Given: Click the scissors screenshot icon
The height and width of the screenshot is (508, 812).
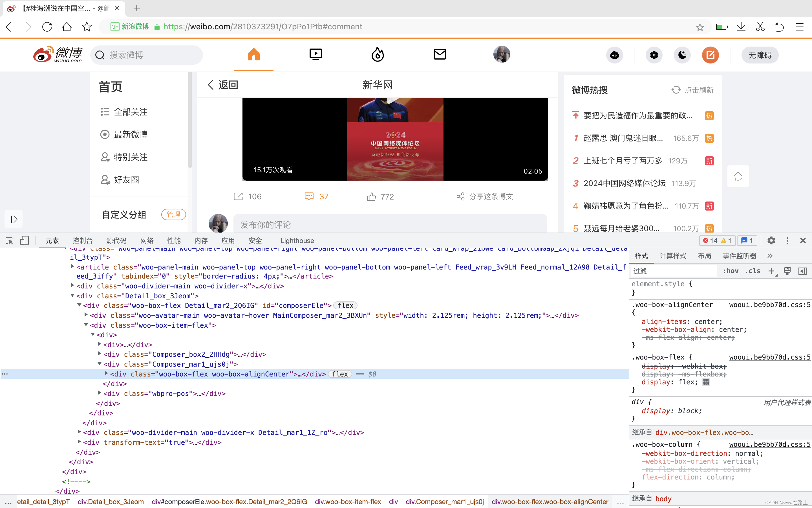Looking at the screenshot, I should [760, 27].
